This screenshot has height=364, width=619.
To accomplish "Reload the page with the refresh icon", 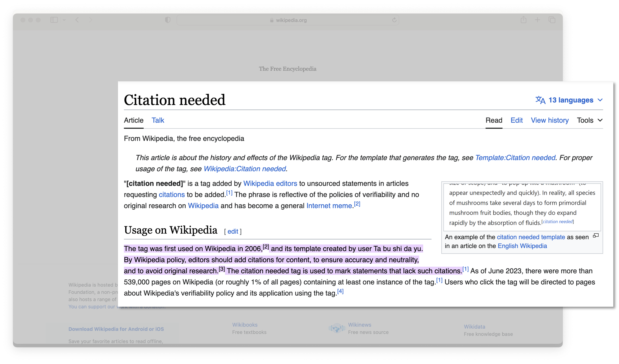I will click(394, 20).
